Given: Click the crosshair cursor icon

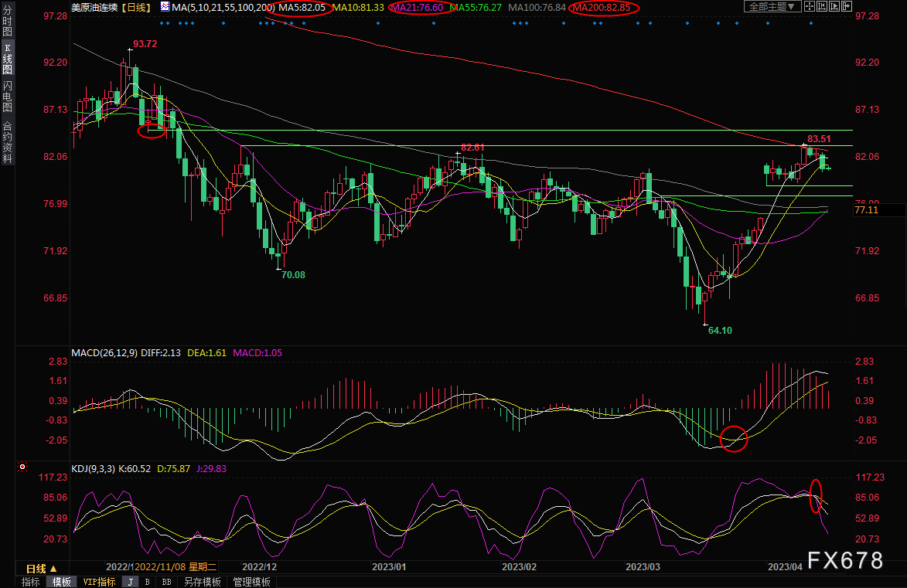Looking at the screenshot, I should (x=810, y=6).
